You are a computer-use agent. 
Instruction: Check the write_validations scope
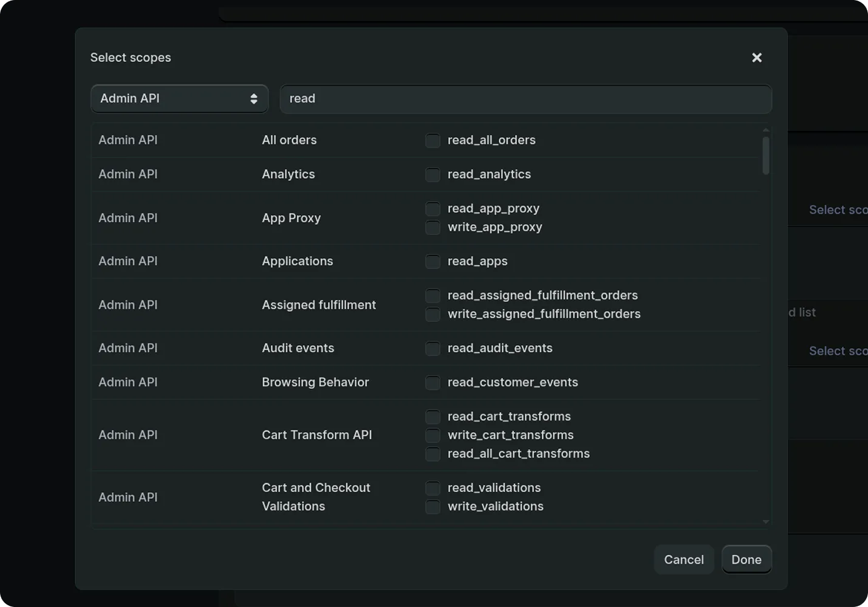[x=432, y=506]
